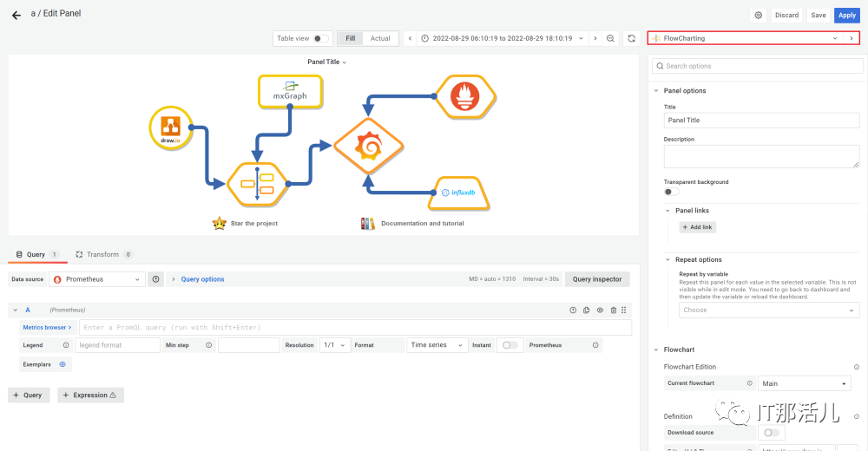
Task: Click the Grafana logo diamond node
Action: (x=369, y=147)
